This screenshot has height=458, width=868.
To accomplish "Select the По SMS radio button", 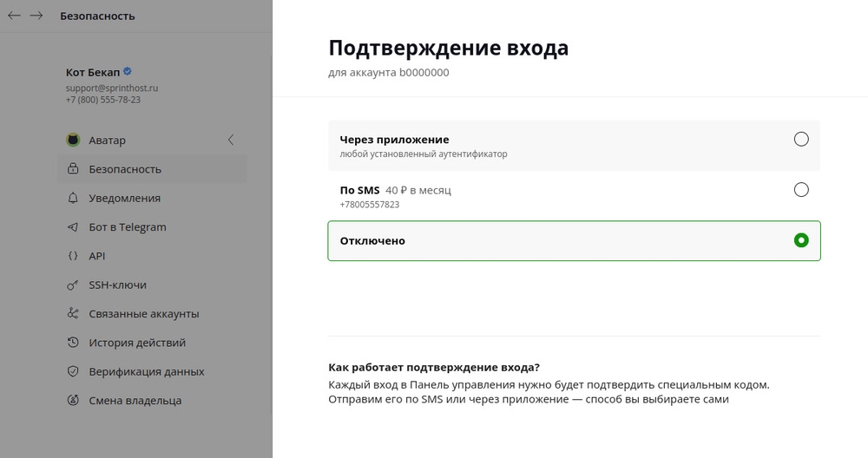I will click(801, 190).
